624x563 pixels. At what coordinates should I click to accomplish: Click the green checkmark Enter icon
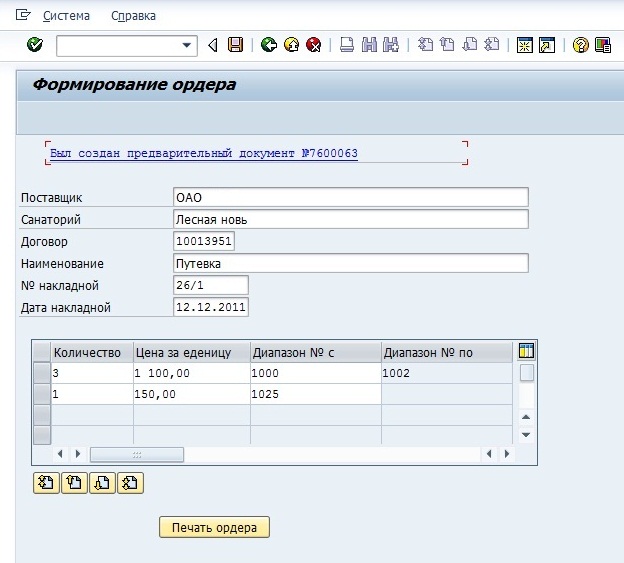(x=35, y=45)
